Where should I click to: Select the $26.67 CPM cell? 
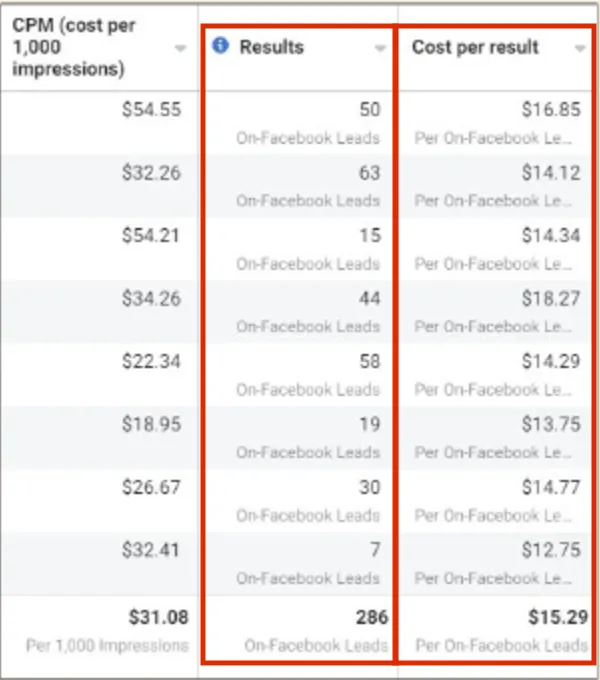coord(152,487)
